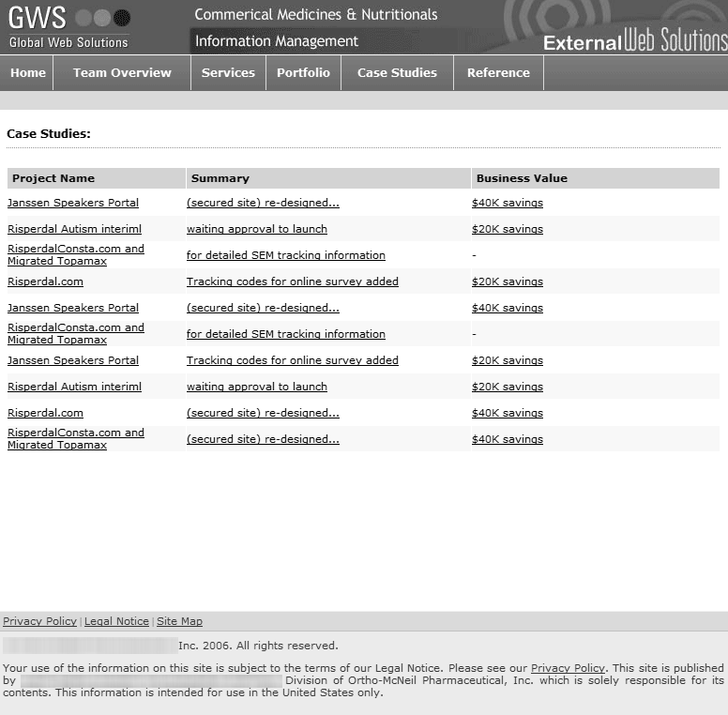728x715 pixels.
Task: Click the External Web Solutions banner logo
Action: pyautogui.click(x=634, y=41)
